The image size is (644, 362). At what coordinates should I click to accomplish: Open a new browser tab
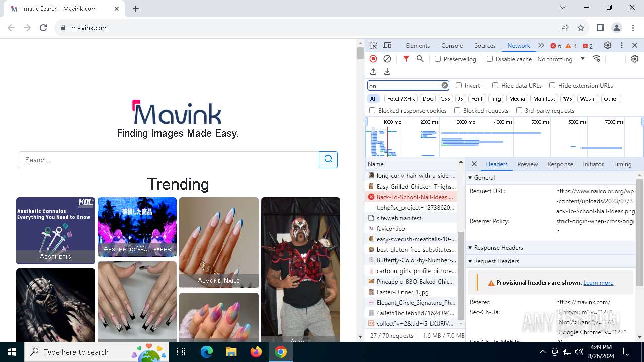(x=136, y=8)
